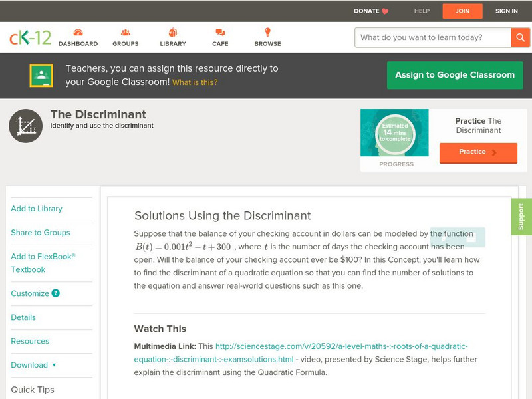This screenshot has height=399, width=532.
Task: Focus the 'What do you want to learn' search field
Action: point(432,37)
